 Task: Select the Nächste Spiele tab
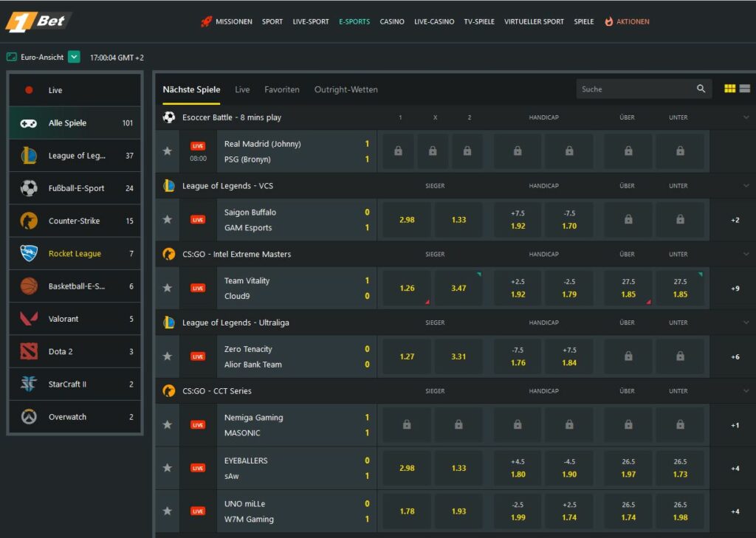[x=191, y=90]
